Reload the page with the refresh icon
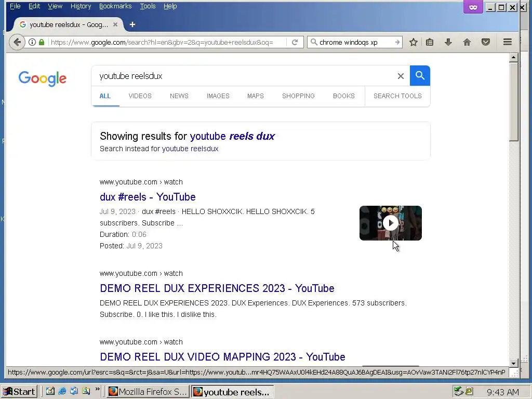Image resolution: width=532 pixels, height=399 pixels. (295, 42)
